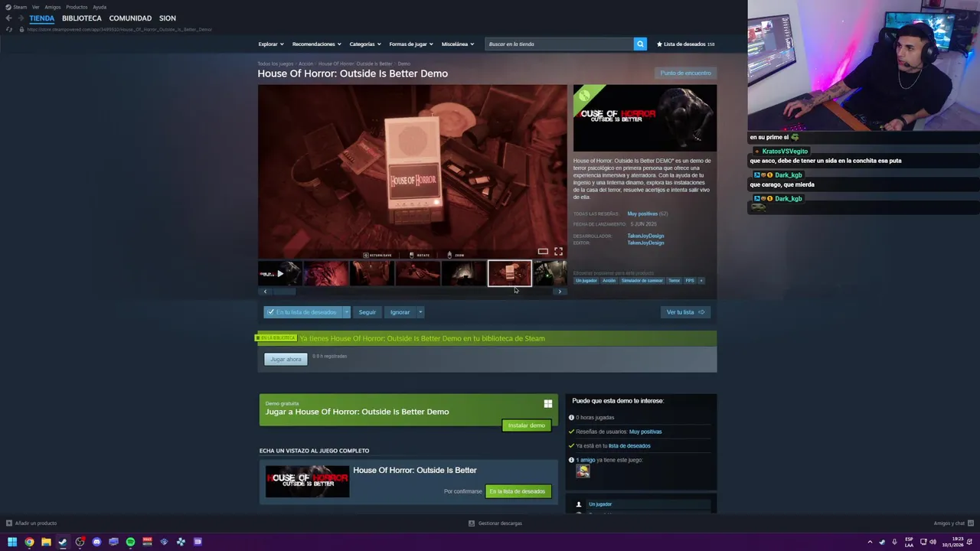Open Windows Start menu
This screenshot has width=980, height=551.
pos(12,542)
